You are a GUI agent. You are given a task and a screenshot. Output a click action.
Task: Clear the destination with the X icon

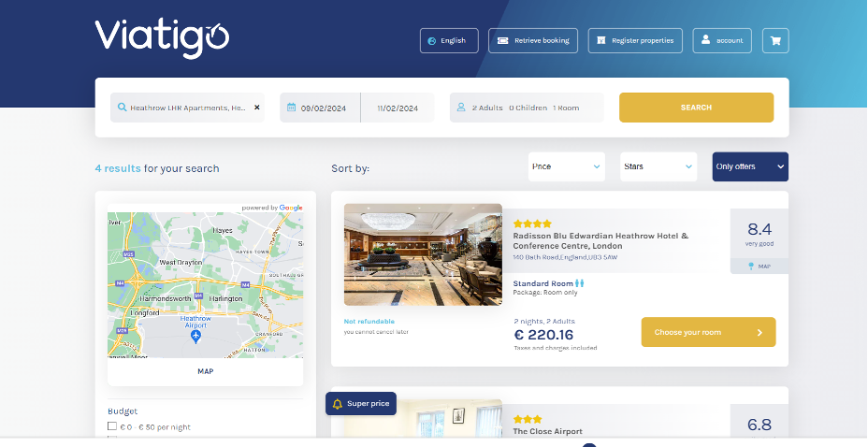point(257,108)
